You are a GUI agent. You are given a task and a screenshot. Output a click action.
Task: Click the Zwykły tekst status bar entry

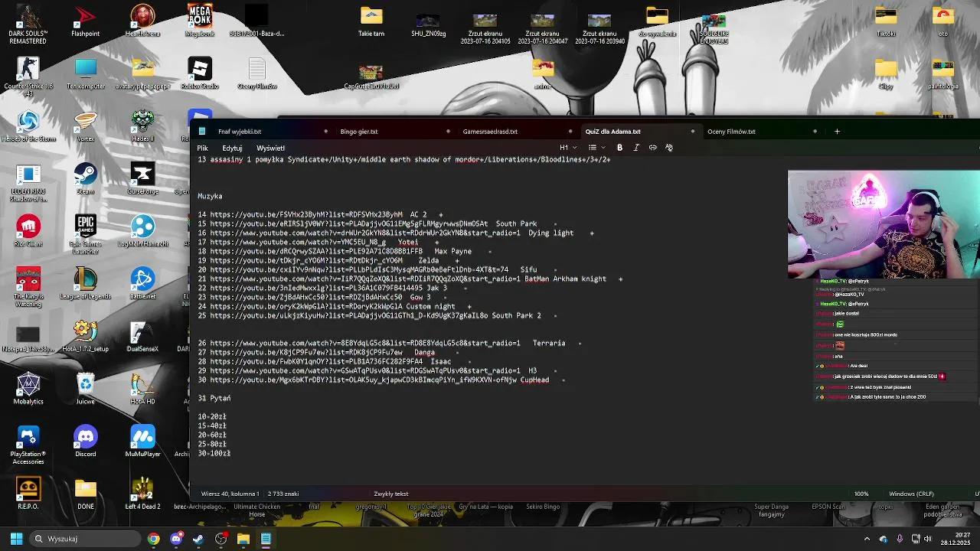pos(391,494)
